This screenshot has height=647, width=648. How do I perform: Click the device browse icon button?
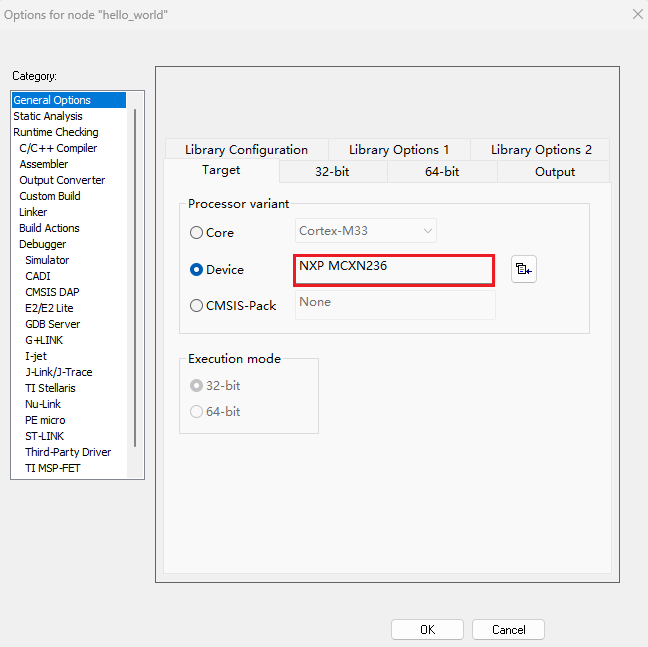pyautogui.click(x=523, y=269)
